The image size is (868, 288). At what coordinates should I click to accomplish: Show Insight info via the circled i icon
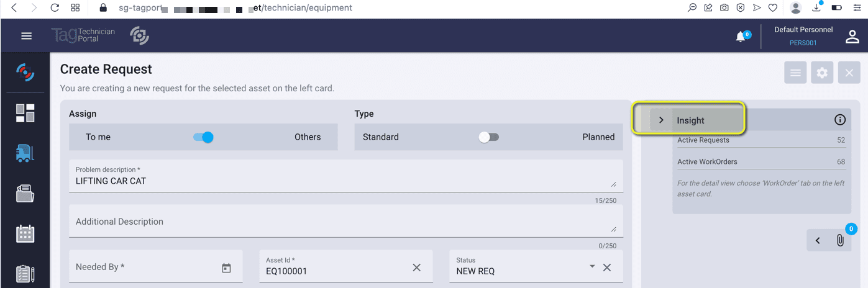click(840, 120)
